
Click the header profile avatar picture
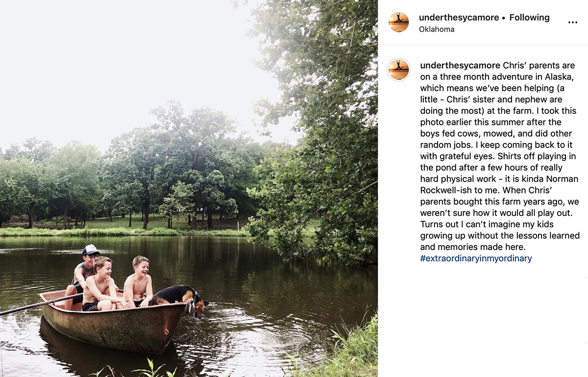click(398, 23)
